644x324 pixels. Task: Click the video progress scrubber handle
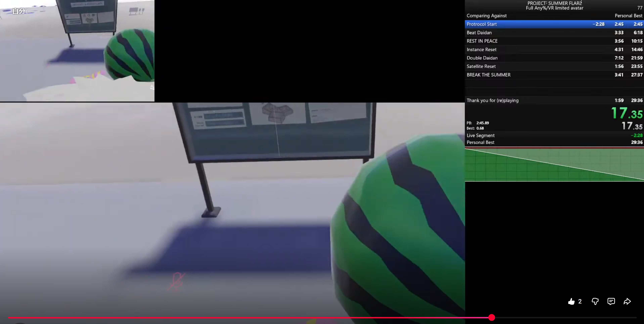492,317
